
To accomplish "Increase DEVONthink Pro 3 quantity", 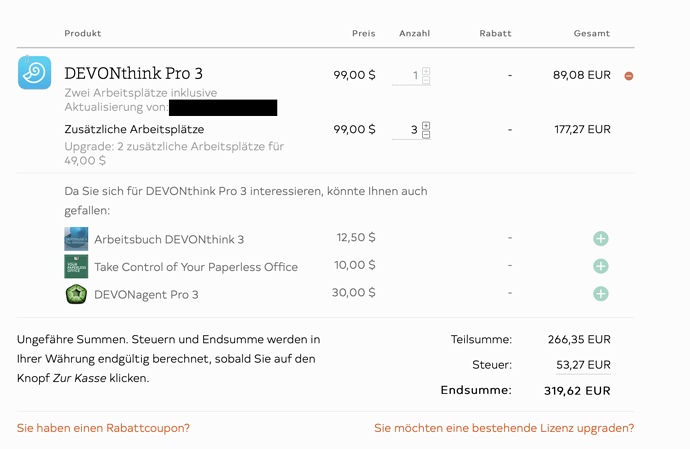I will (x=426, y=71).
